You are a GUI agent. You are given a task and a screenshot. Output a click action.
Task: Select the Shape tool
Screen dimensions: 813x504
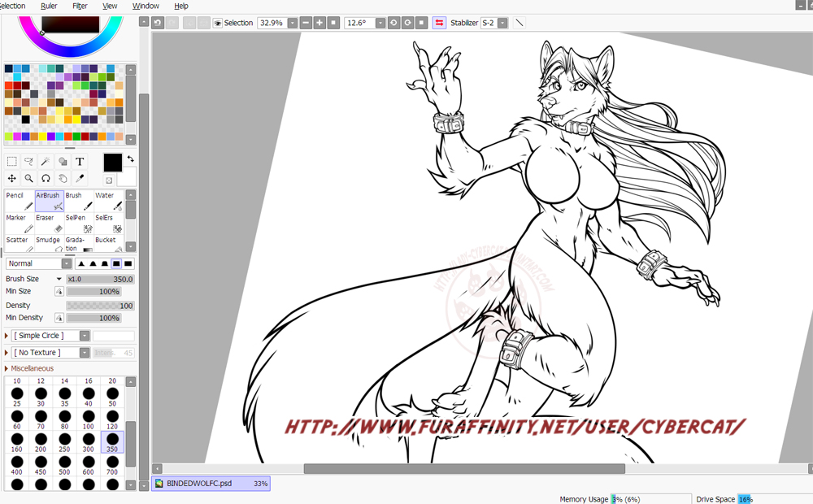click(63, 162)
